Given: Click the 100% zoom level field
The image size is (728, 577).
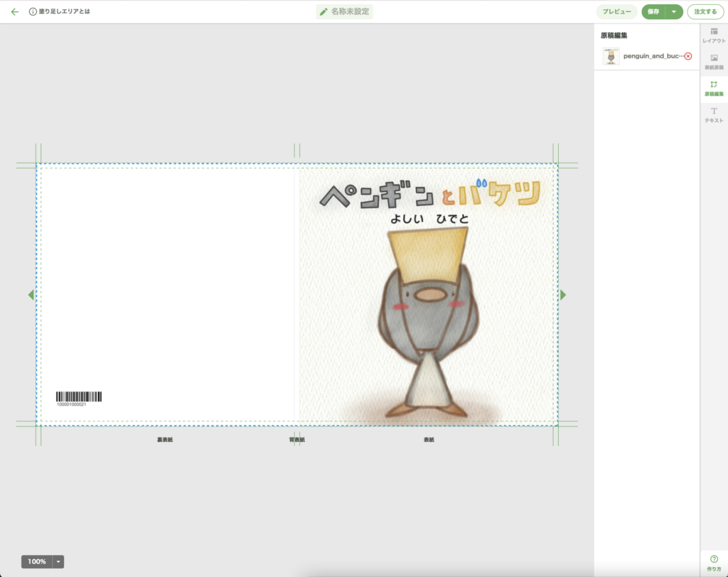Looking at the screenshot, I should tap(37, 561).
